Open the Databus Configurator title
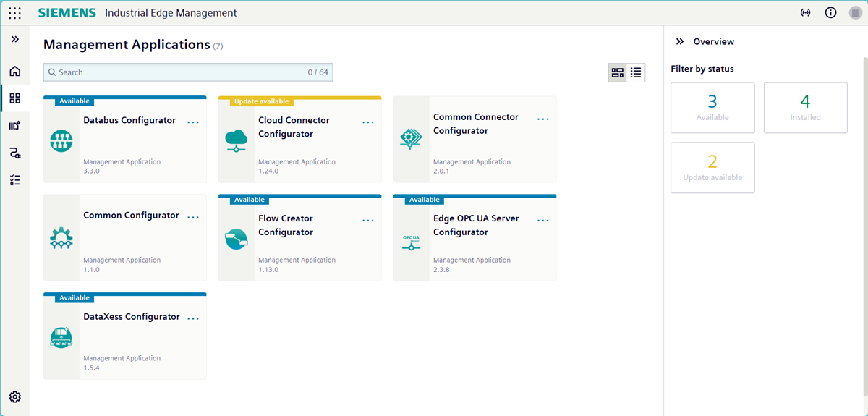This screenshot has height=416, width=868. click(129, 120)
